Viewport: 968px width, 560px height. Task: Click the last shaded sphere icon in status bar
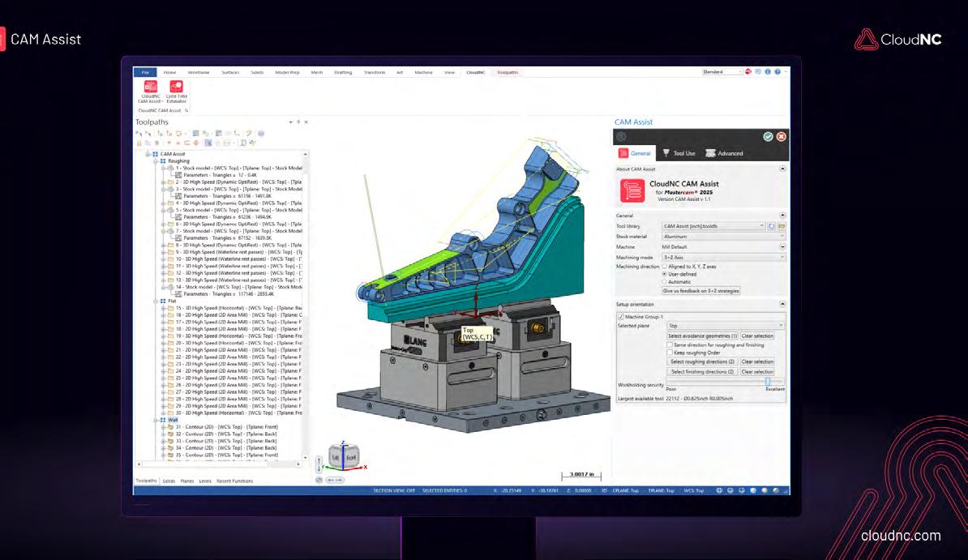pyautogui.click(x=775, y=490)
